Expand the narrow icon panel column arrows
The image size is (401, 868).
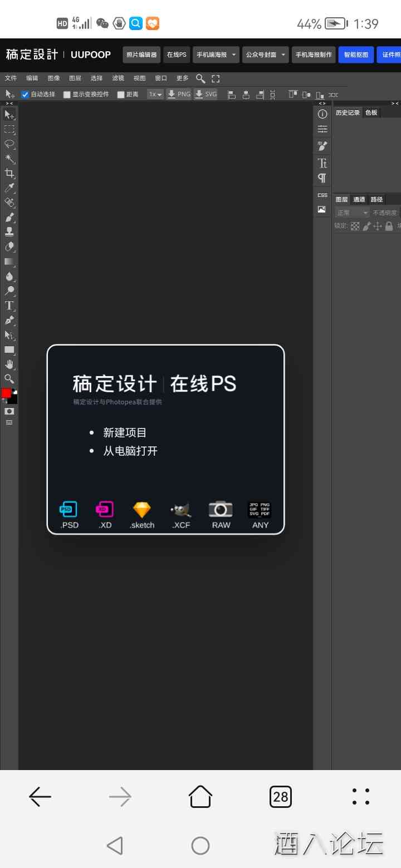click(322, 103)
